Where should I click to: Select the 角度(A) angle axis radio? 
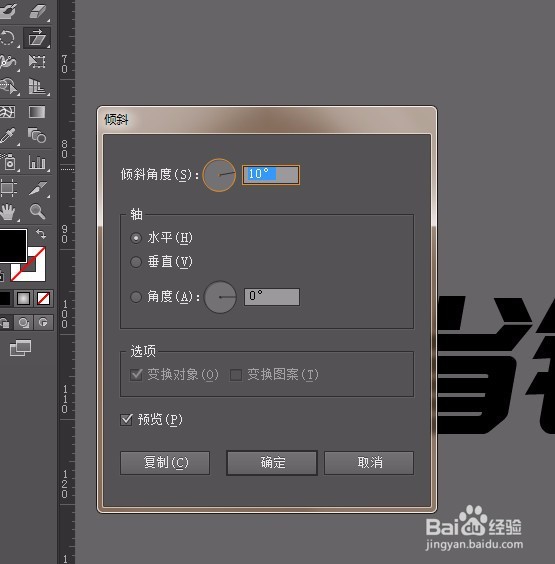136,297
